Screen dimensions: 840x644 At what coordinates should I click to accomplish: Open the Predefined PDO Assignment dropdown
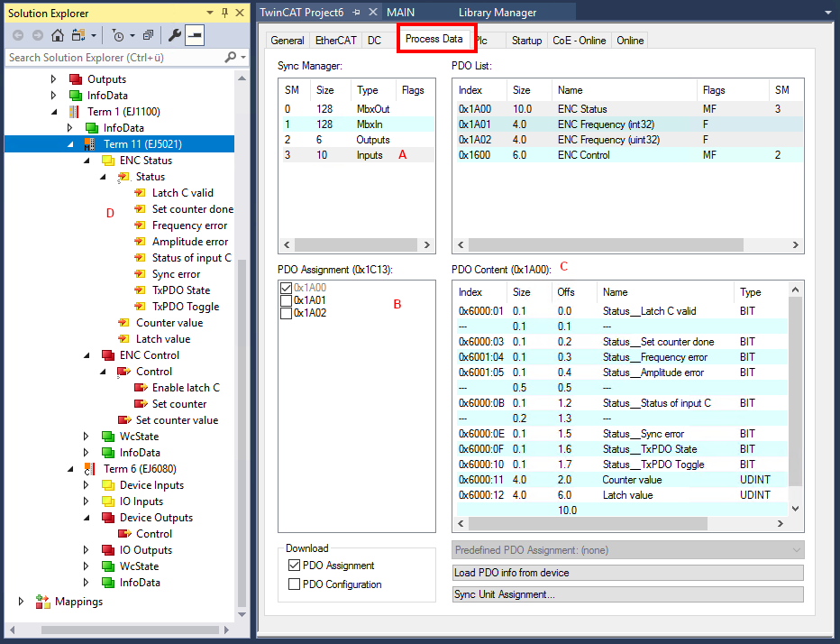point(628,550)
